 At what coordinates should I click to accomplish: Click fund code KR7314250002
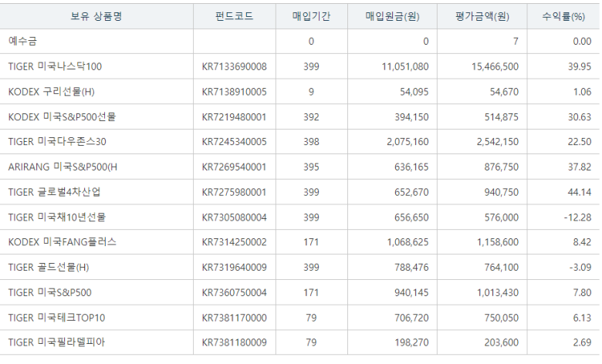point(234,242)
